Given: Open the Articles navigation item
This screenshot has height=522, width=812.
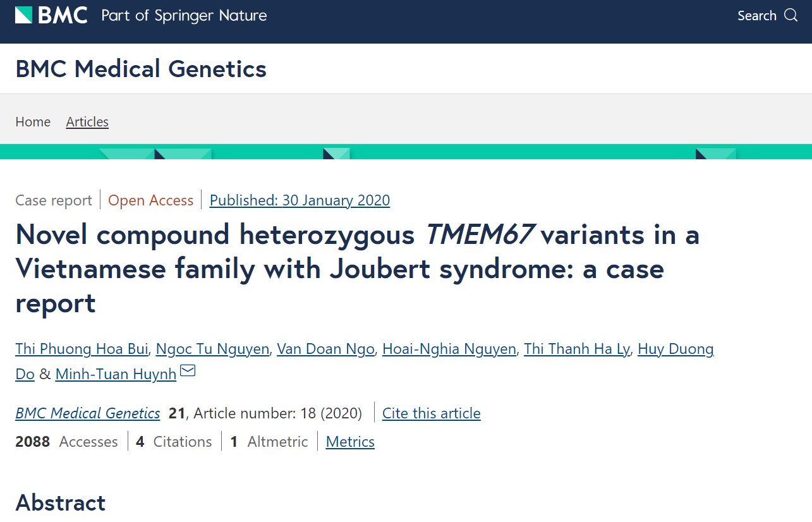Looking at the screenshot, I should pyautogui.click(x=87, y=122).
